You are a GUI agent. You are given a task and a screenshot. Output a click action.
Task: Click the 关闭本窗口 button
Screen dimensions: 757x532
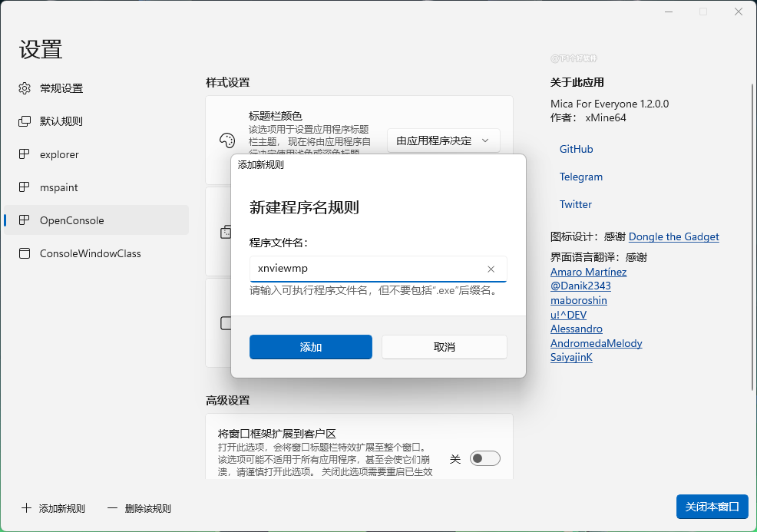tap(712, 507)
